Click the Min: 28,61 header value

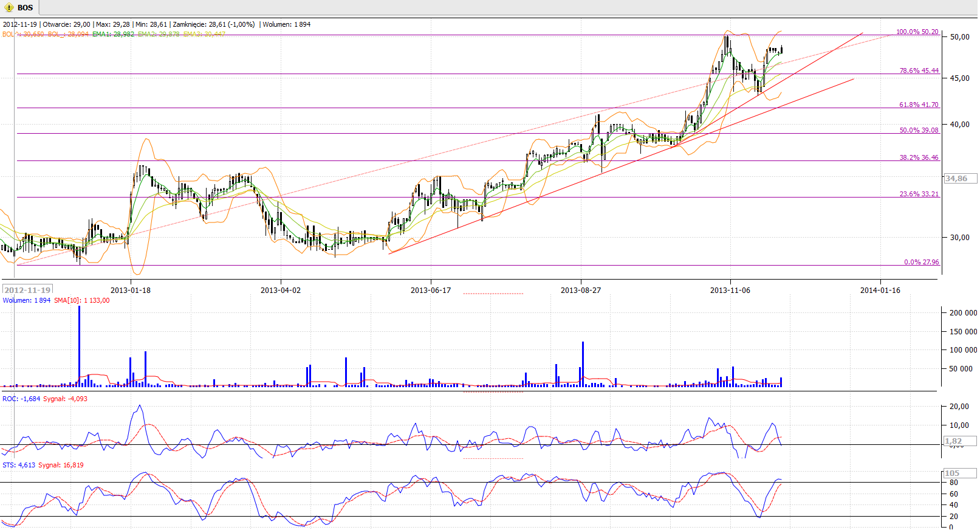point(151,24)
